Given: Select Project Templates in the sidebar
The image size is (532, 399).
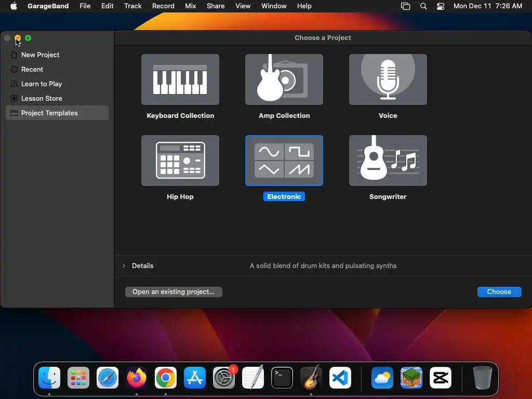Looking at the screenshot, I should [57, 113].
